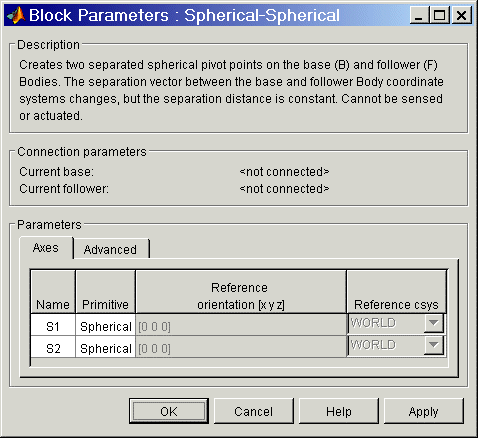Apply the parameter changes
The width and height of the screenshot is (478, 438).
click(x=424, y=411)
